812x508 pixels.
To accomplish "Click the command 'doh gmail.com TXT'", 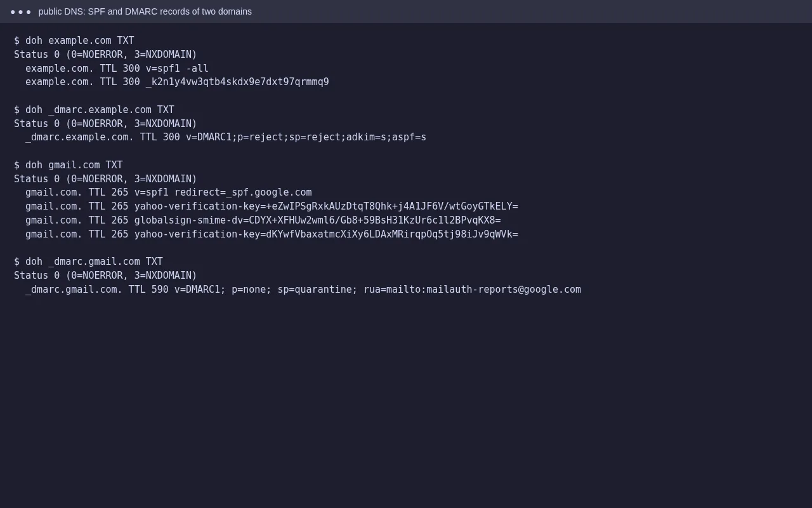I will [69, 165].
